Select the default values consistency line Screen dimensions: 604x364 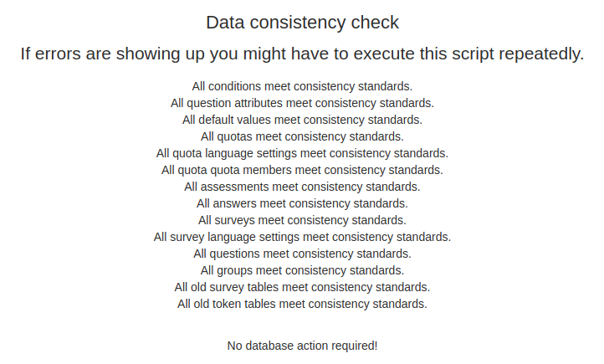[x=302, y=120]
